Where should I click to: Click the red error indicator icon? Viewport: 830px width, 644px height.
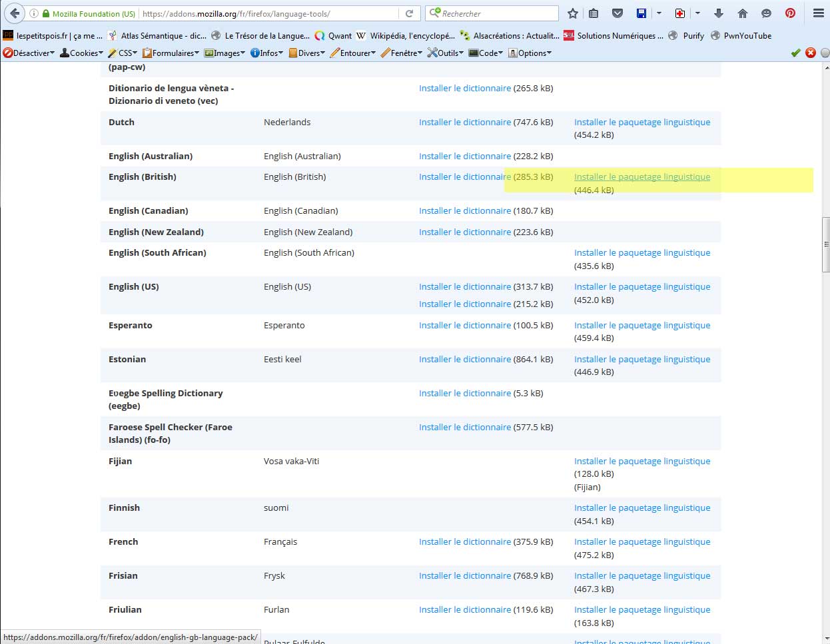[x=811, y=53]
